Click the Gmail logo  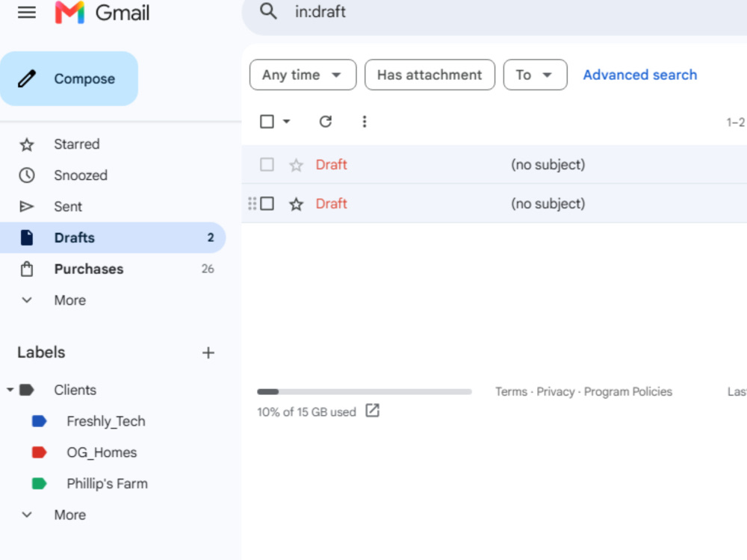(102, 13)
